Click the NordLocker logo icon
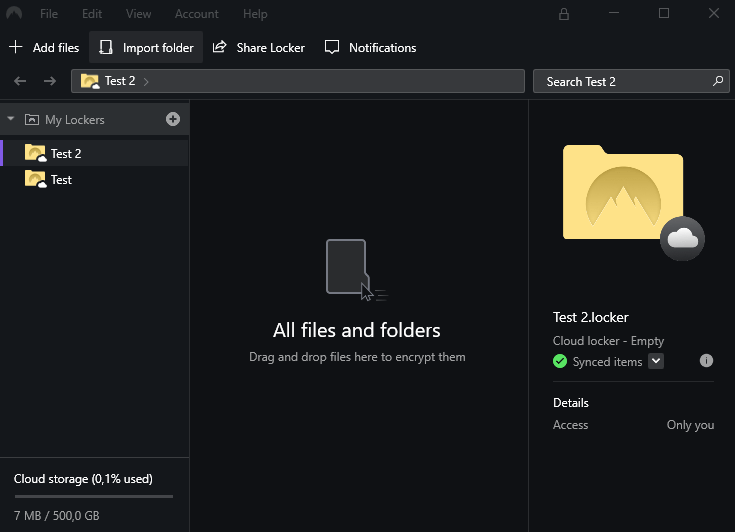This screenshot has height=532, width=735. [x=14, y=13]
